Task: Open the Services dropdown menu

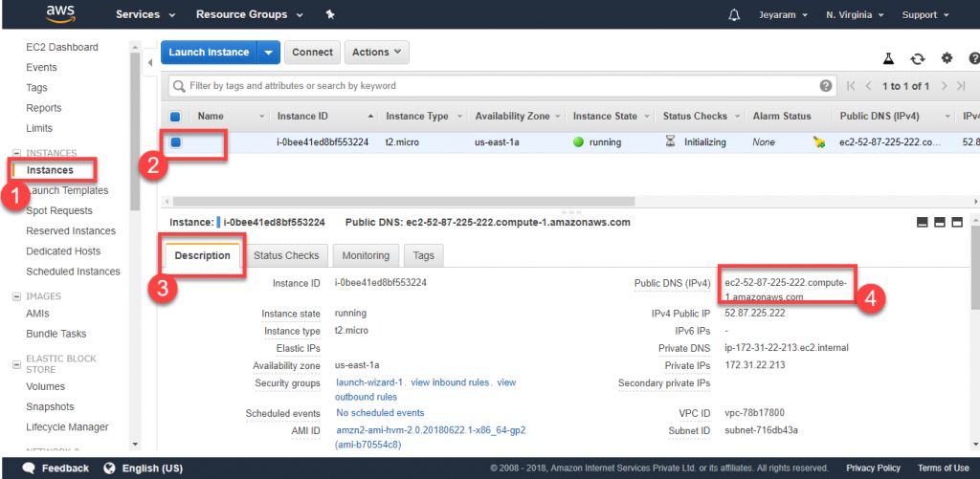Action: [145, 14]
